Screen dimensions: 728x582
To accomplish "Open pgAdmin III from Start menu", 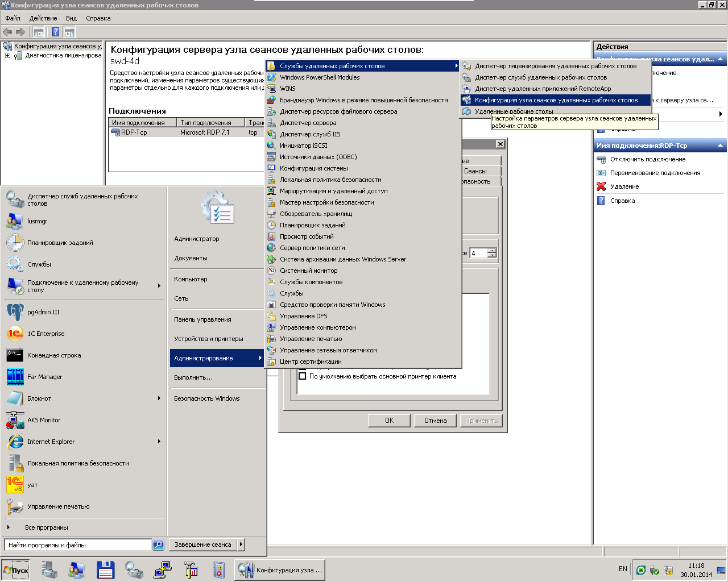I will click(43, 312).
